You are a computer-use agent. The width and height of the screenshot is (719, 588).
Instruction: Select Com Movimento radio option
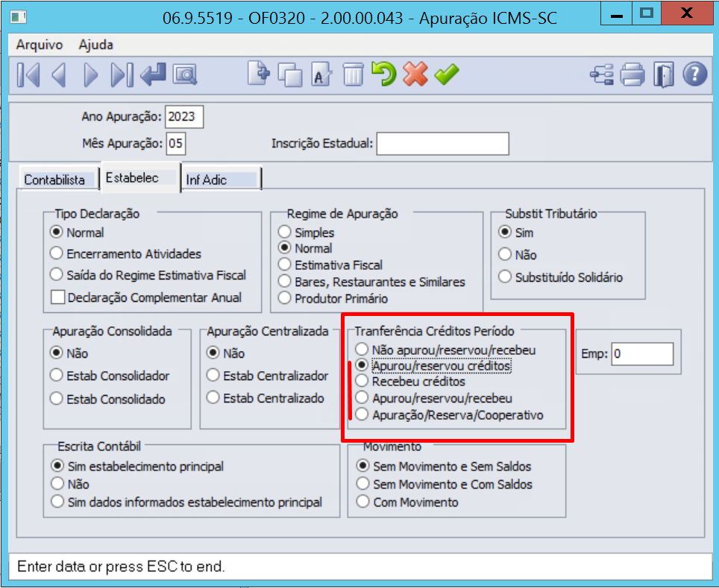(x=362, y=502)
